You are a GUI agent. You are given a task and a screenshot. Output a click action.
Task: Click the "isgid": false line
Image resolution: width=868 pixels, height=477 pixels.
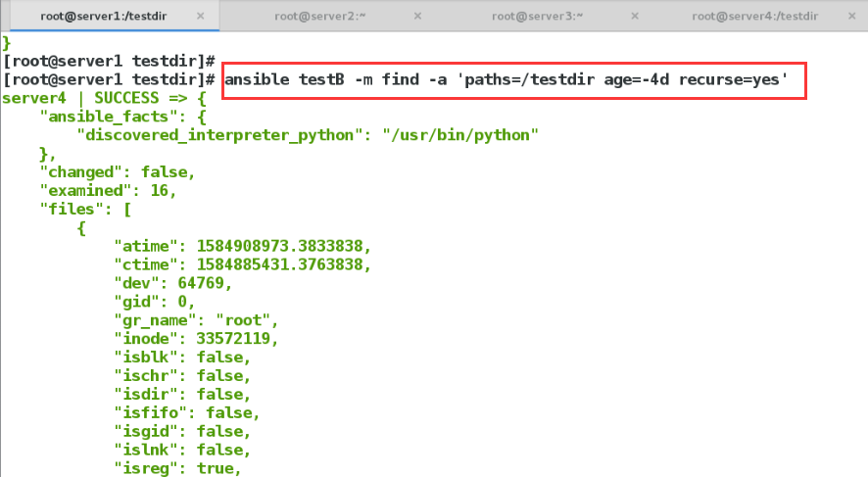pos(182,432)
